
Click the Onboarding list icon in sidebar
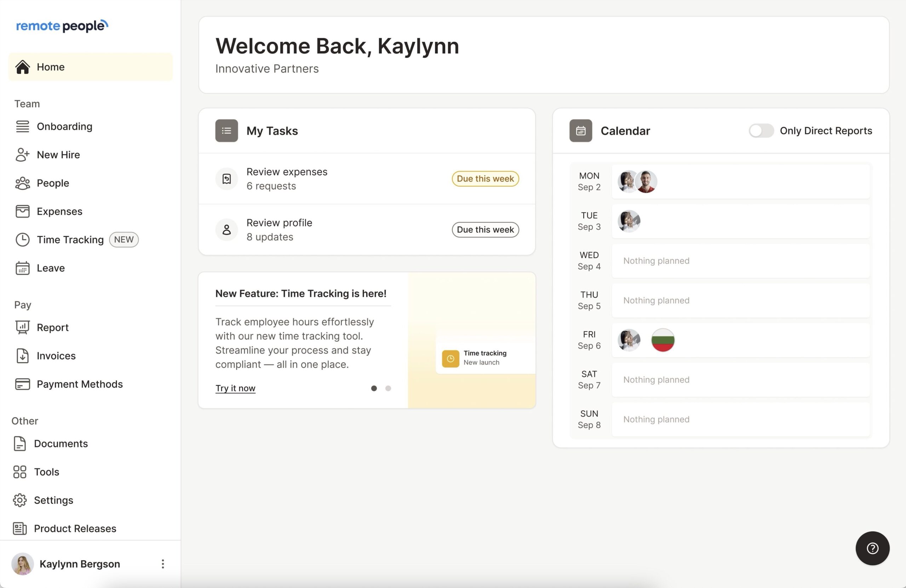click(x=22, y=126)
